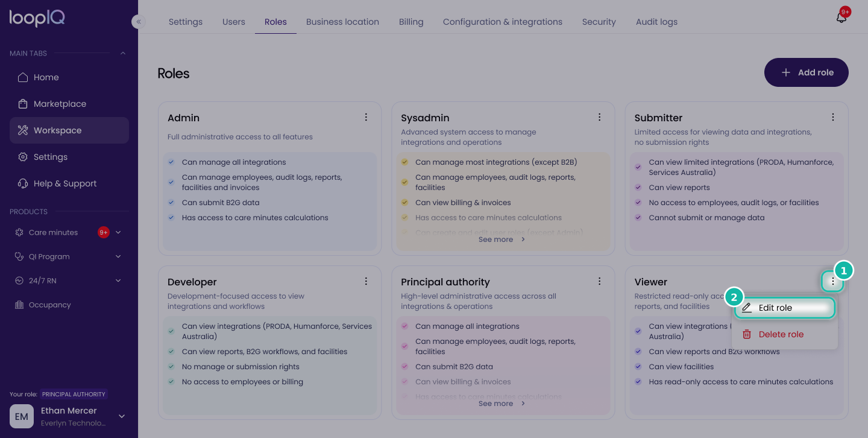The height and width of the screenshot is (438, 868).
Task: Click the Principal Authority role badge
Action: pyautogui.click(x=74, y=395)
